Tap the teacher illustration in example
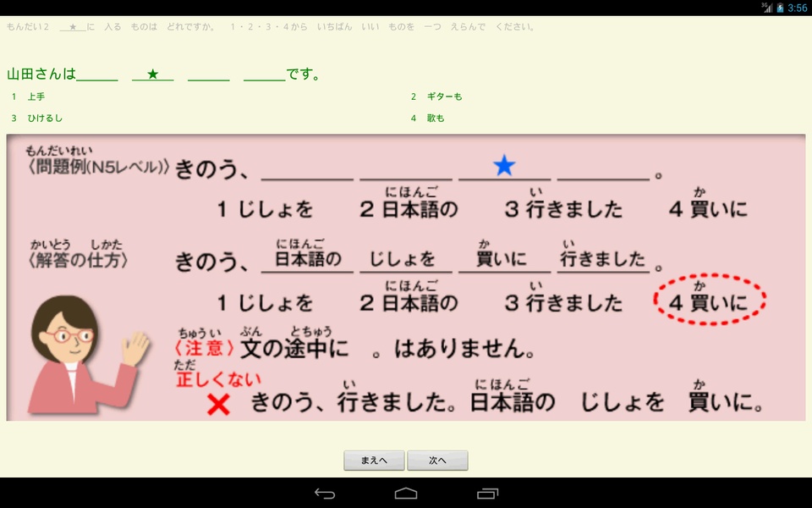The width and height of the screenshot is (812, 508). tap(88, 355)
